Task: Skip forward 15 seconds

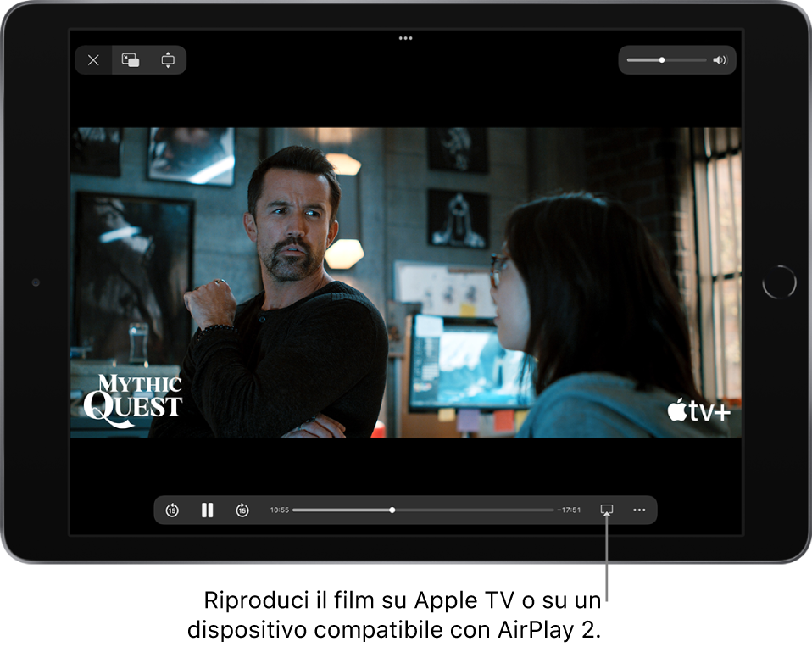Action: point(242,510)
